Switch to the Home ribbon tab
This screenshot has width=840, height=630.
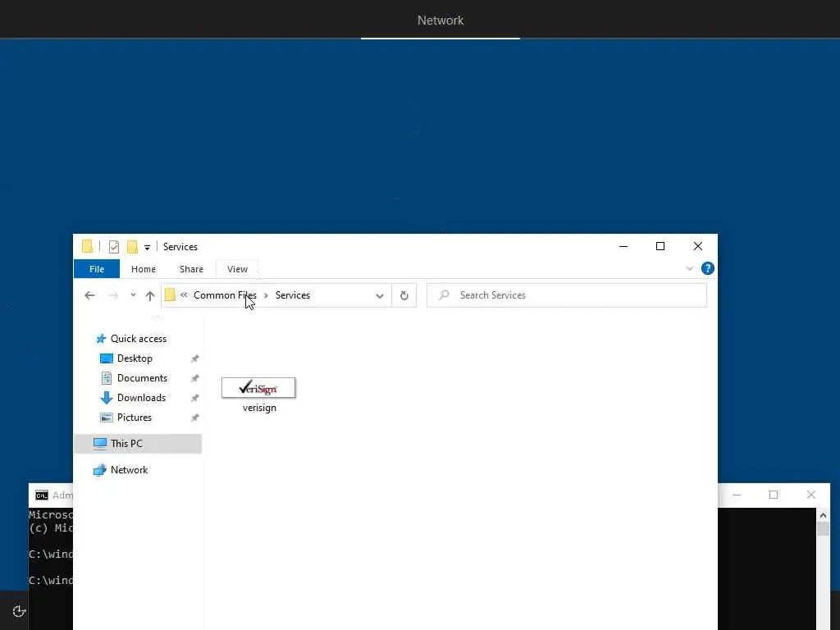click(144, 269)
